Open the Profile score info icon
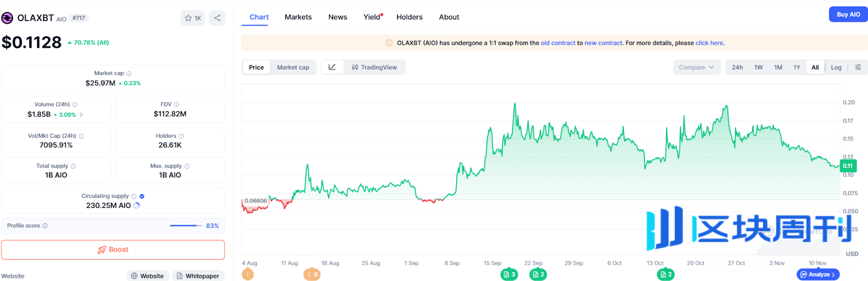Screen dimensions: 868x281 (x=45, y=226)
